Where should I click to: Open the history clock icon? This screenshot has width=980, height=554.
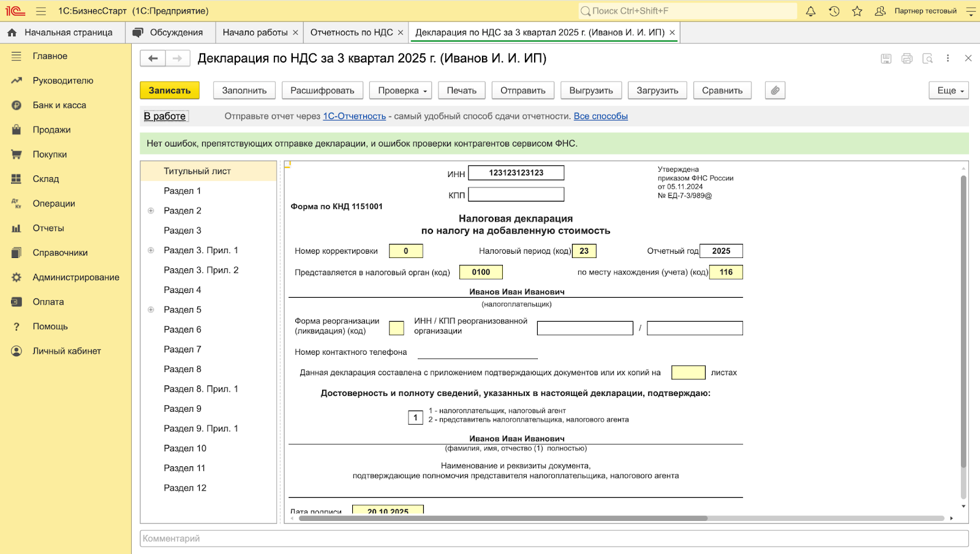click(834, 11)
